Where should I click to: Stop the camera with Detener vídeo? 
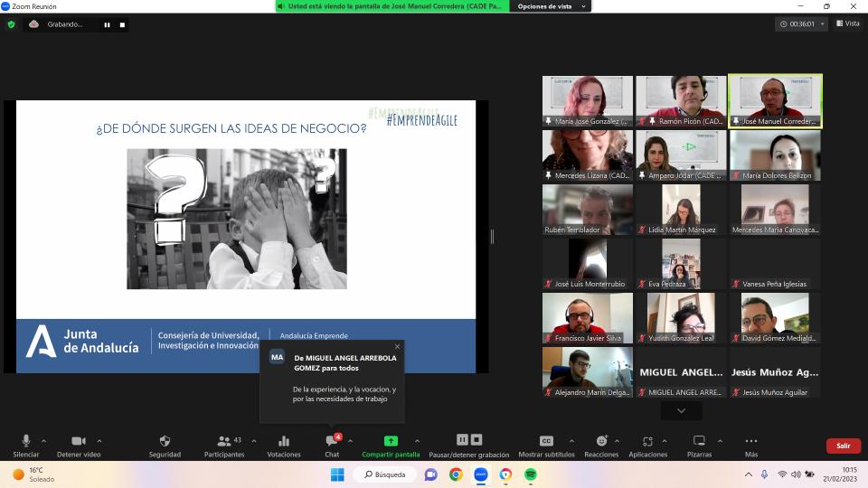tap(78, 441)
